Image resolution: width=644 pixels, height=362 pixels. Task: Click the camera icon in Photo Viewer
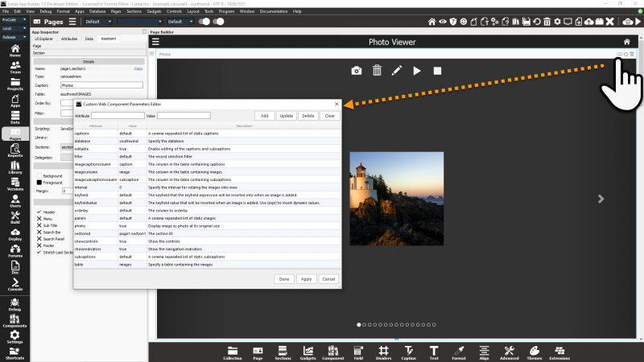[357, 71]
